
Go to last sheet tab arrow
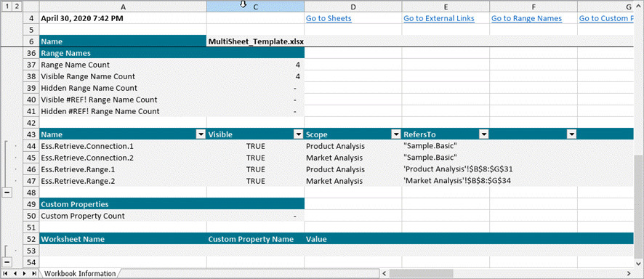[33, 273]
